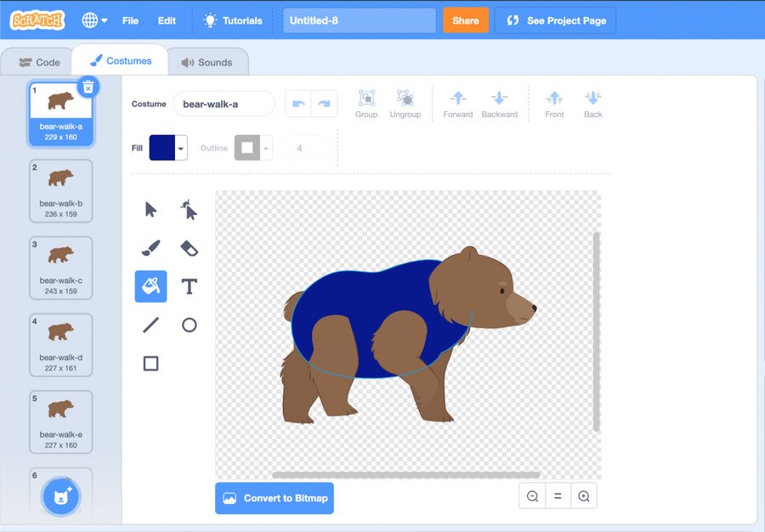The width and height of the screenshot is (765, 532).
Task: Switch to the Sounds tab
Action: tap(207, 61)
